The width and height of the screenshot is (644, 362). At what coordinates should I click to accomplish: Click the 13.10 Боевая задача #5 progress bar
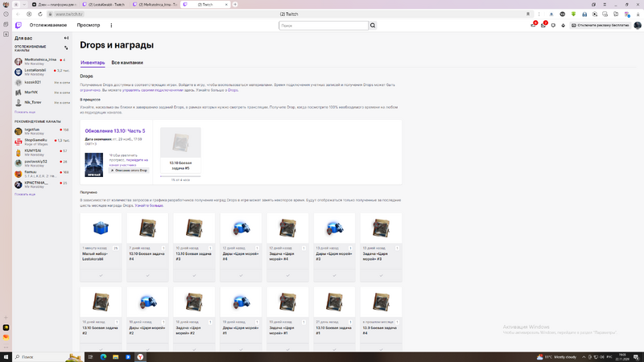coord(180,176)
